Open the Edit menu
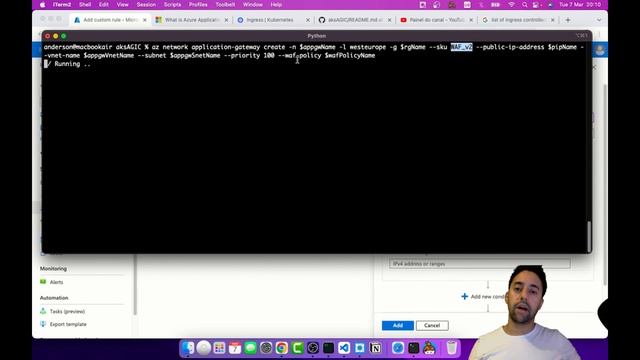Screen dimensions: 640x360 pos(104,4)
